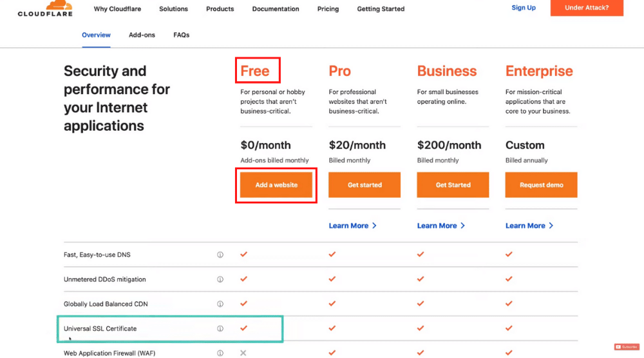Open Learn More link for Business plan

tap(441, 226)
